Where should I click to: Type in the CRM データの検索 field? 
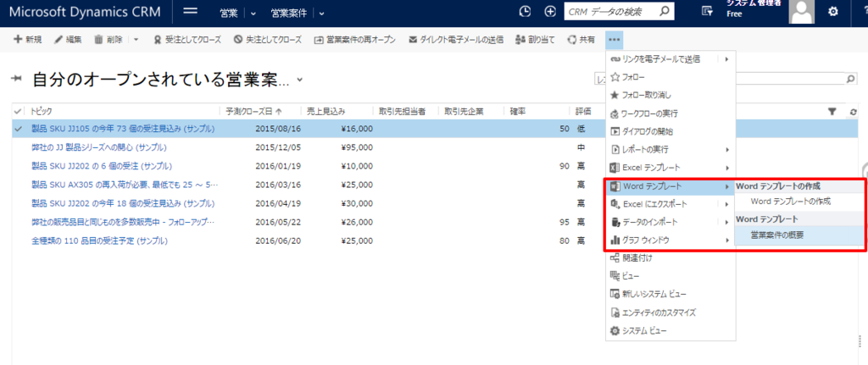[611, 11]
